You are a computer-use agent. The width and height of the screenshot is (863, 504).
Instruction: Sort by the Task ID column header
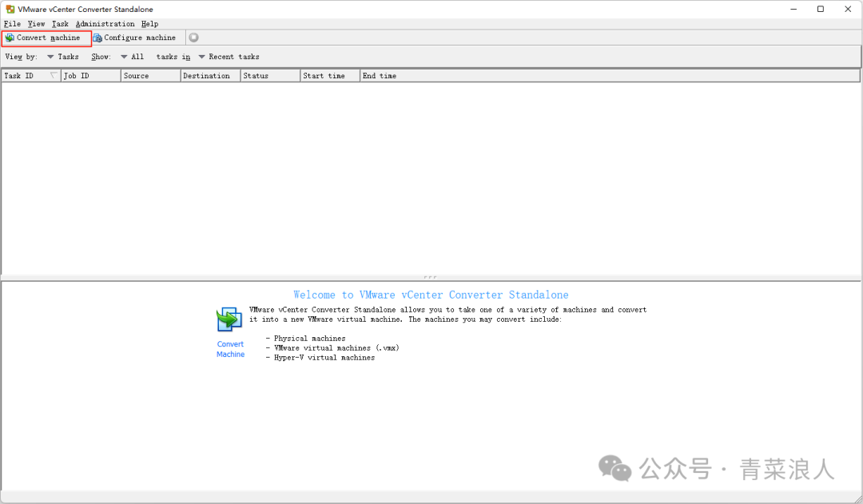point(31,76)
